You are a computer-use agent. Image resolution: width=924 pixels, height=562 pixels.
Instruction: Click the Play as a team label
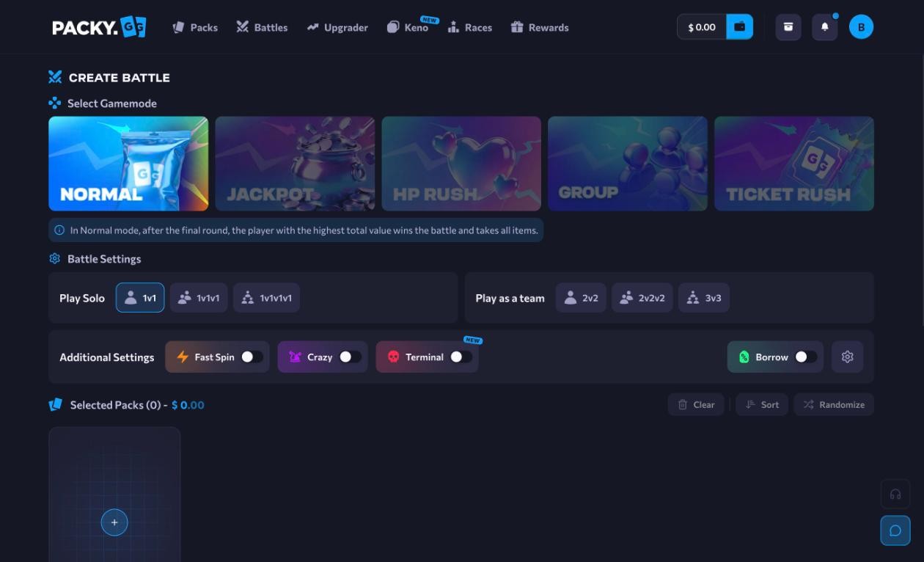[x=510, y=298]
